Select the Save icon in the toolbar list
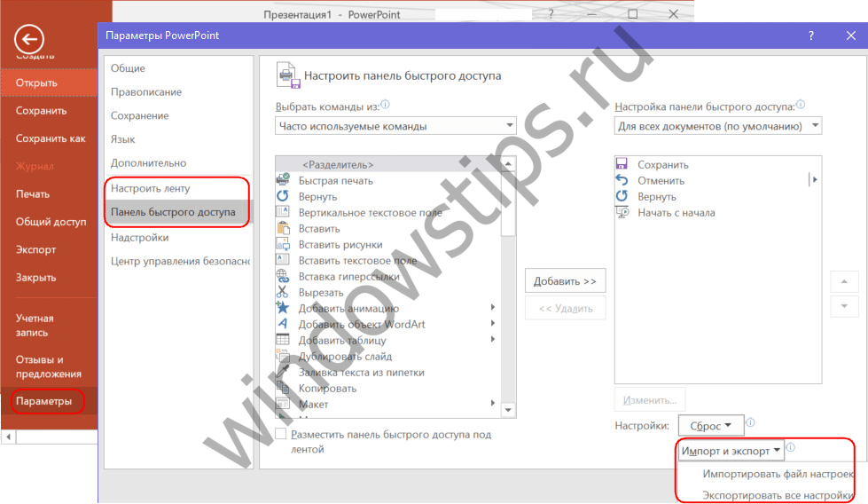The height and width of the screenshot is (504, 868). click(x=622, y=164)
